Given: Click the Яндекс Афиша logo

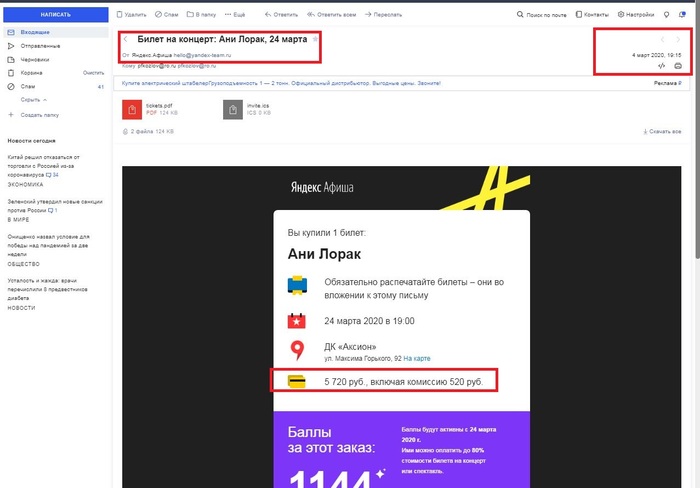Looking at the screenshot, I should 322,187.
